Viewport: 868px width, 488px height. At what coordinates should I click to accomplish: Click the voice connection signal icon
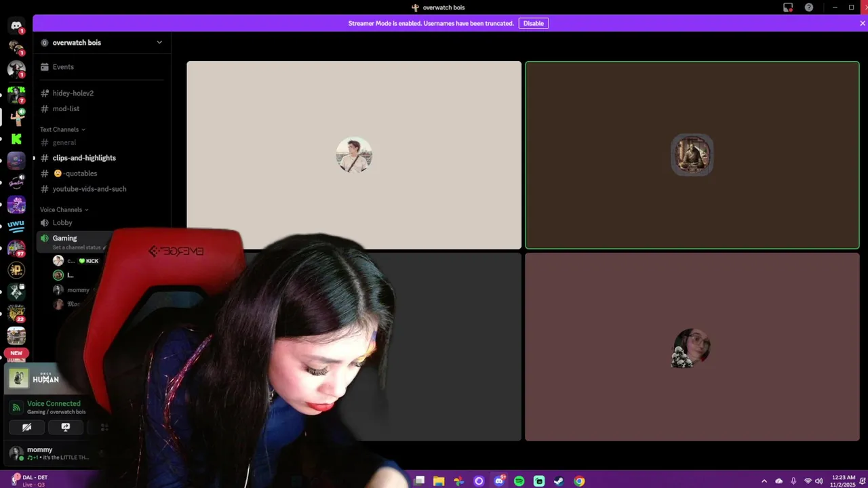pyautogui.click(x=16, y=407)
